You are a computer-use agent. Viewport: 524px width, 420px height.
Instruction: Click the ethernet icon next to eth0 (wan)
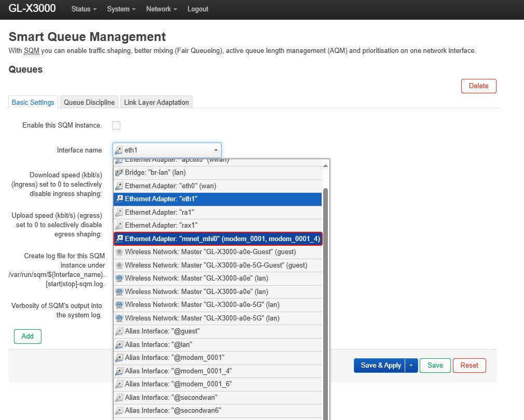[119, 186]
